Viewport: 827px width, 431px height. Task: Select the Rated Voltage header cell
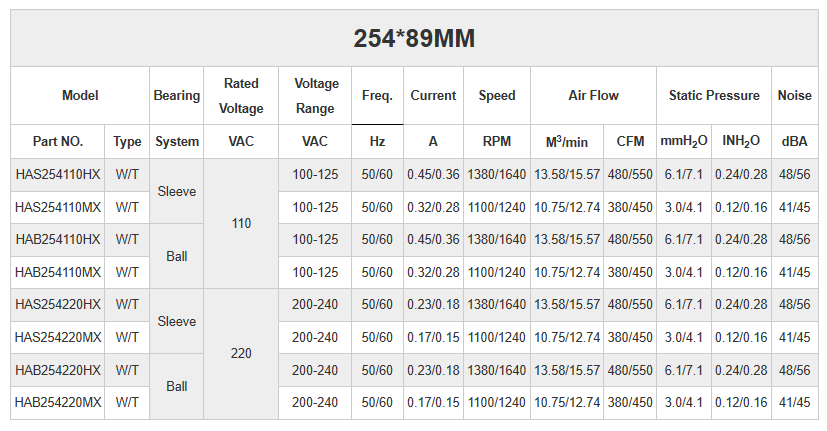pyautogui.click(x=241, y=96)
